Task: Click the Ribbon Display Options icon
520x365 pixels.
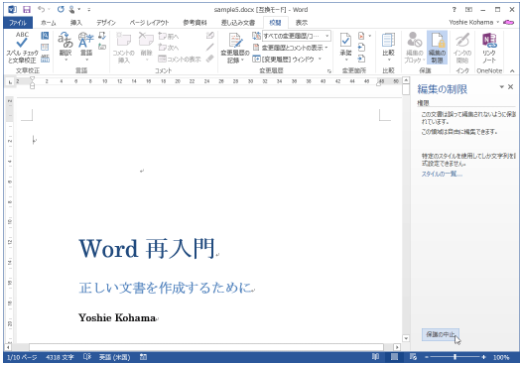Action: (469, 10)
